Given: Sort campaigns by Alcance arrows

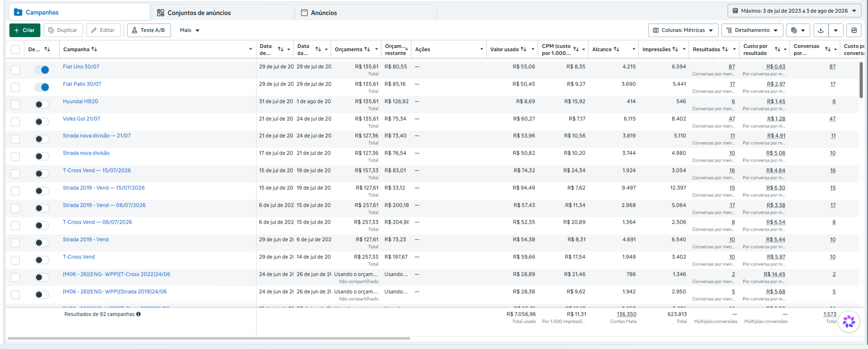Looking at the screenshot, I should 616,49.
